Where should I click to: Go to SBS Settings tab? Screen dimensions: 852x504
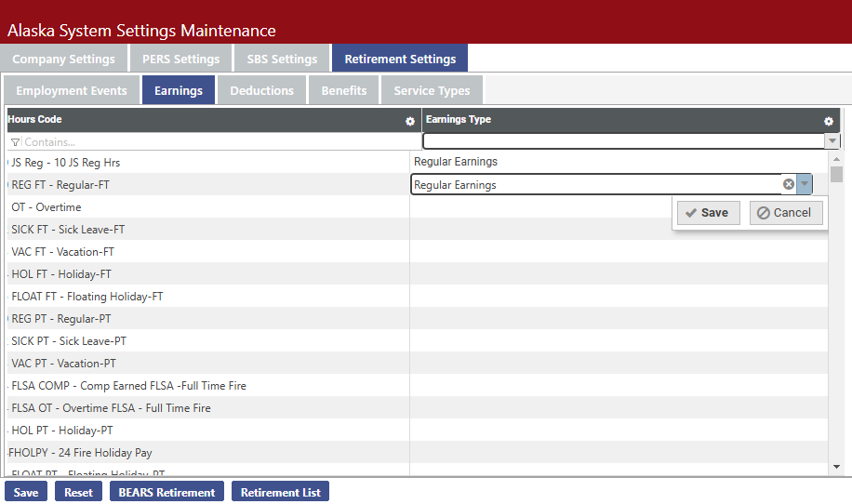point(282,59)
